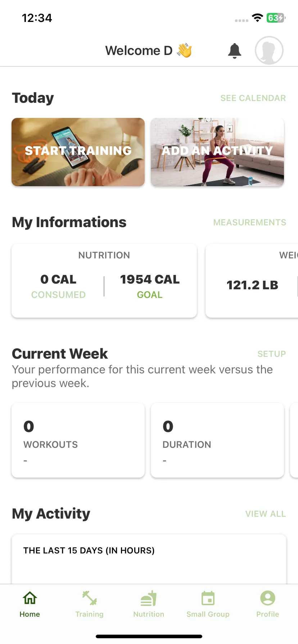Open the Nutrition calorie card
298x644 pixels.
[x=104, y=281]
